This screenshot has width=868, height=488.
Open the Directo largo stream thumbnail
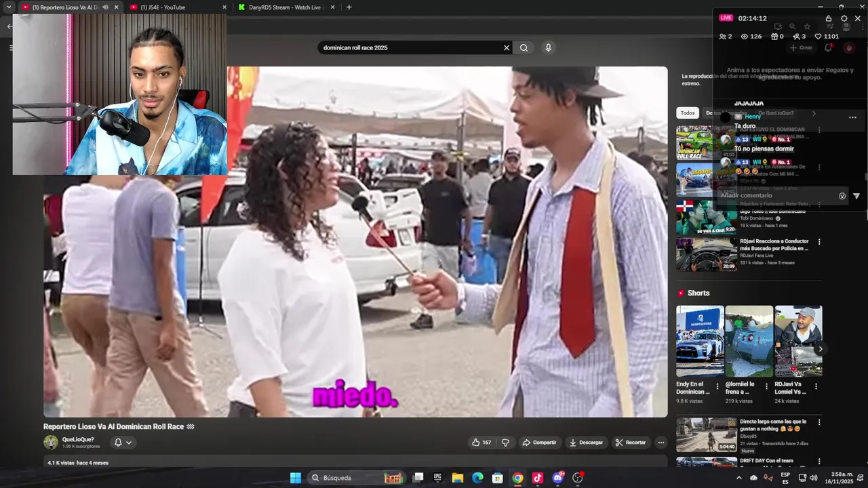coord(706,434)
